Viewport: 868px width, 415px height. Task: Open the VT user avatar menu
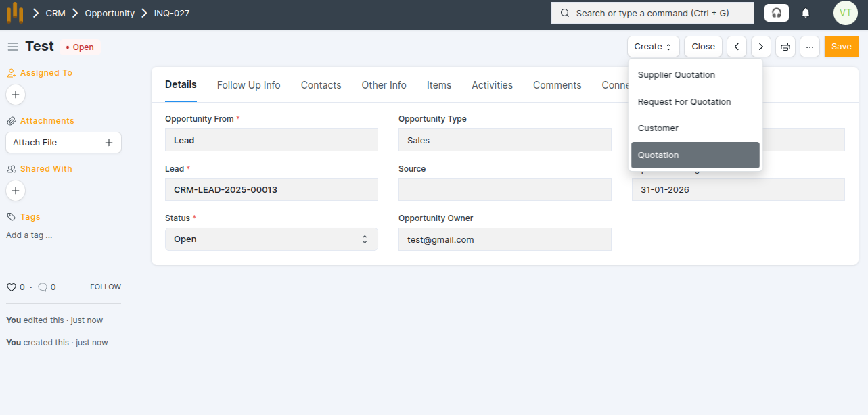point(846,13)
